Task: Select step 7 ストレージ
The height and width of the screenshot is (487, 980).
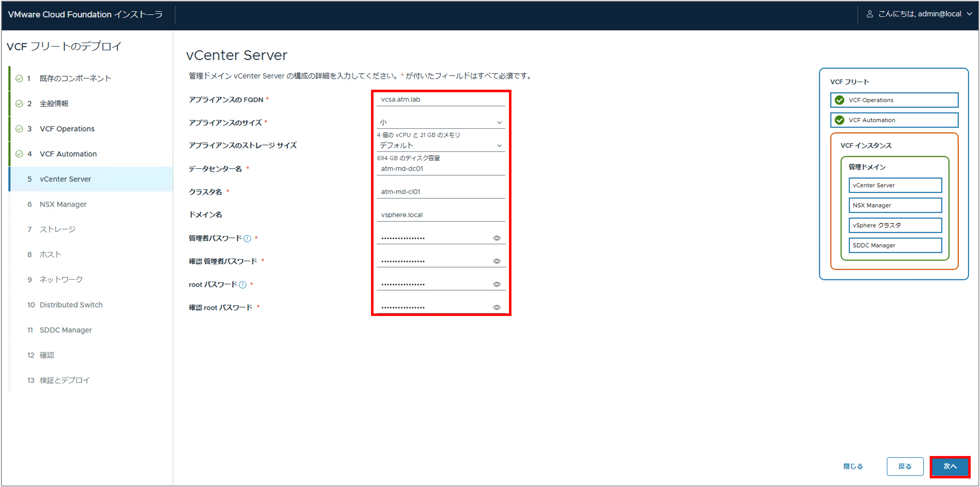Action: click(x=91, y=229)
